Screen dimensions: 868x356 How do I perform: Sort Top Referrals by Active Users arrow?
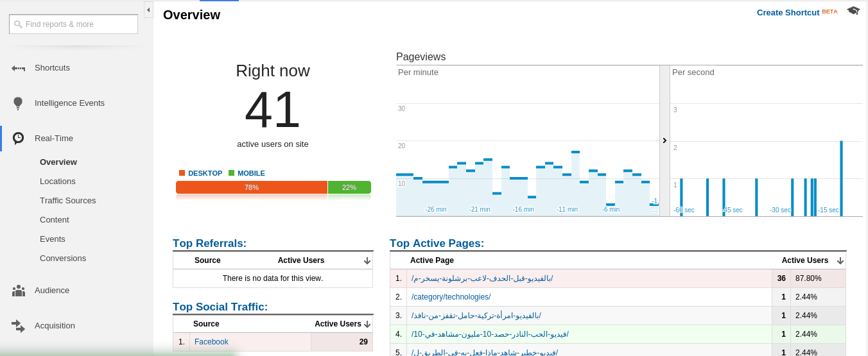coord(367,260)
